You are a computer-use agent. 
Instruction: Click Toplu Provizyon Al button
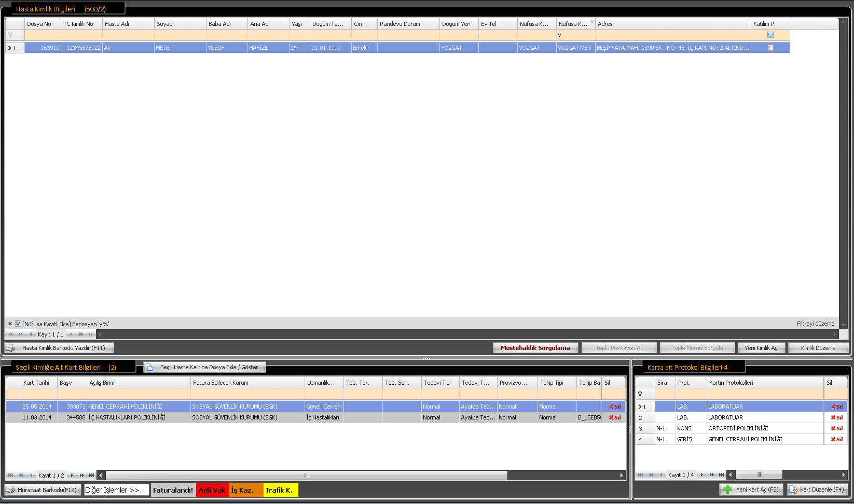(619, 348)
